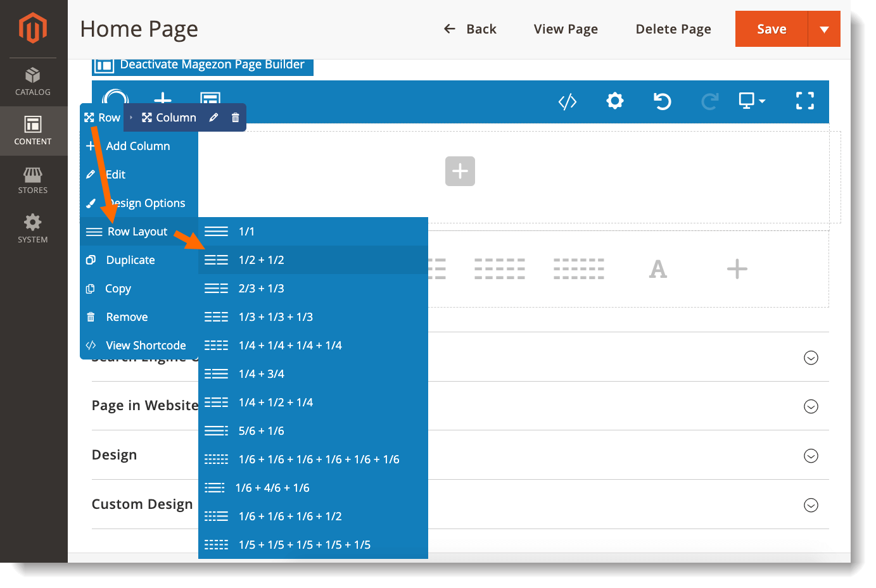Click the plus placeholder inside the empty row
Image resolution: width=876 pixels, height=588 pixels.
coord(460,171)
